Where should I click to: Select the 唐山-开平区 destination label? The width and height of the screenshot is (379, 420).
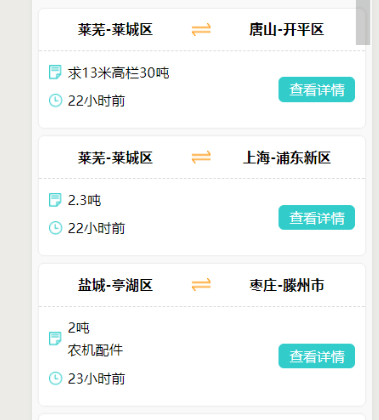pyautogui.click(x=286, y=29)
